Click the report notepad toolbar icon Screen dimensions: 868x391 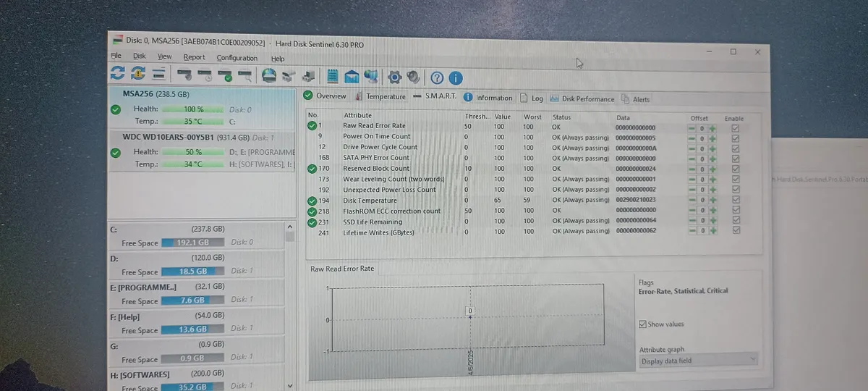(333, 76)
